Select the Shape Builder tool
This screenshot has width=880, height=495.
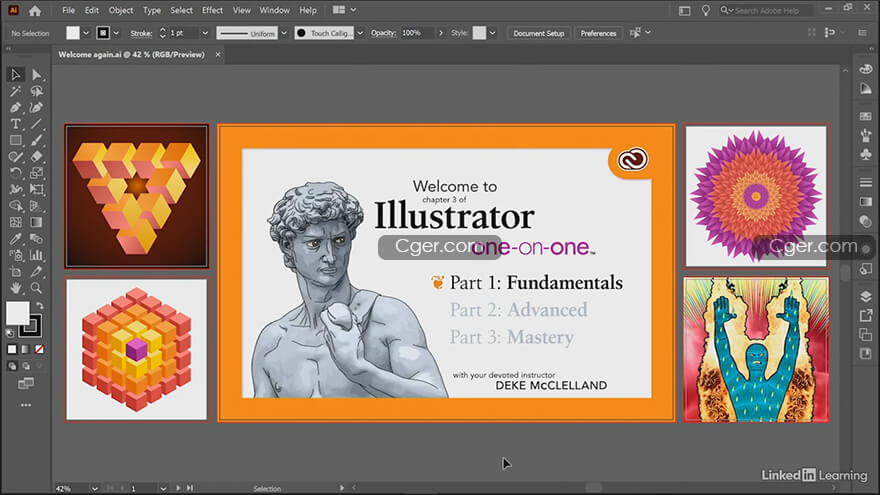pyautogui.click(x=16, y=206)
